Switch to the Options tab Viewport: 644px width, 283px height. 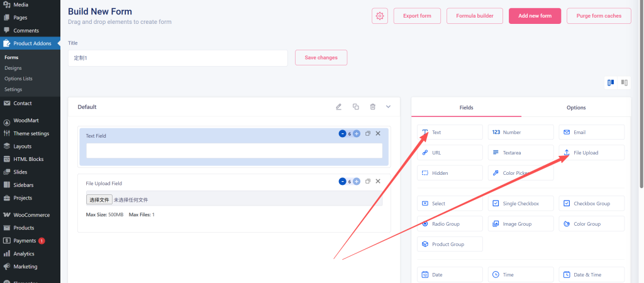tap(575, 108)
